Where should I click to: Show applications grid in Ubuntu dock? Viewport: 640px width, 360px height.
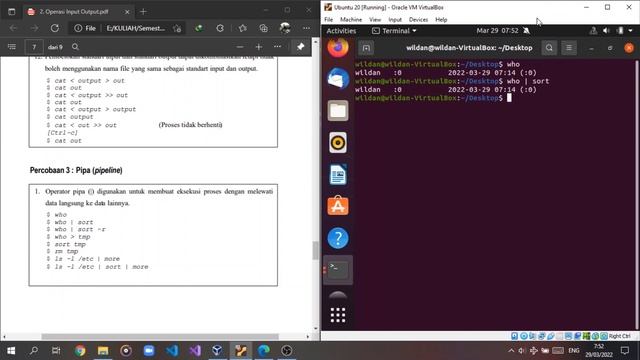(338, 315)
